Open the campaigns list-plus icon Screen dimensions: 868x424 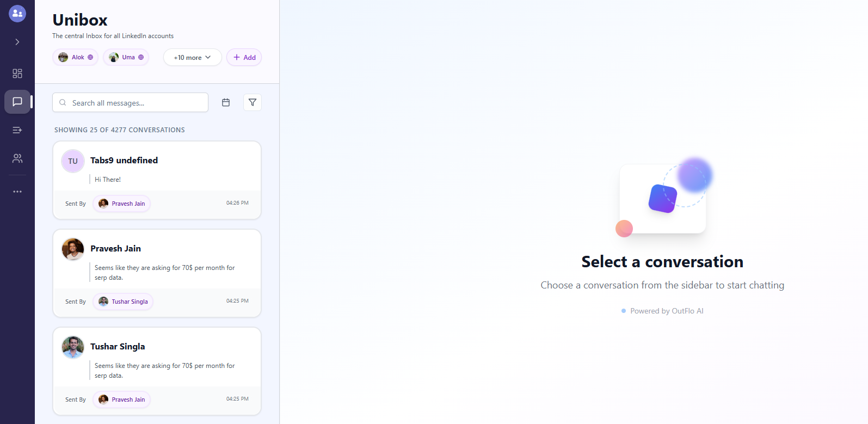point(17,130)
